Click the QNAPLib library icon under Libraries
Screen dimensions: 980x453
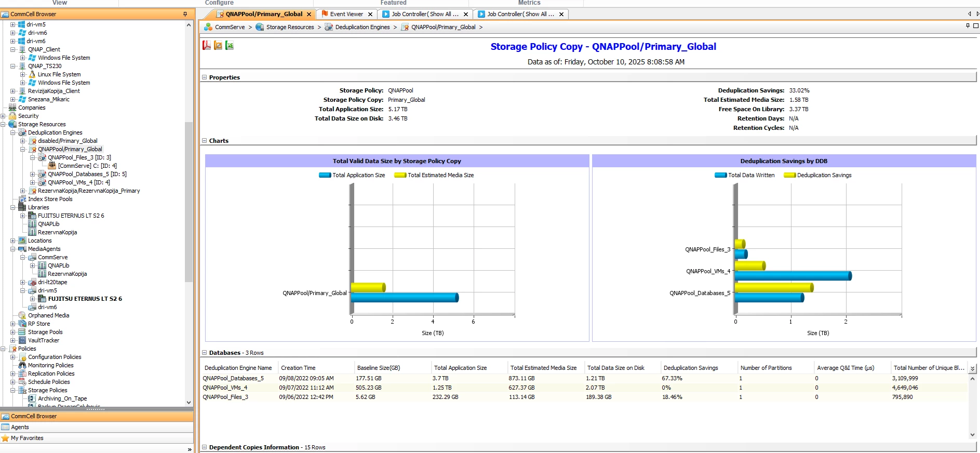(x=32, y=224)
